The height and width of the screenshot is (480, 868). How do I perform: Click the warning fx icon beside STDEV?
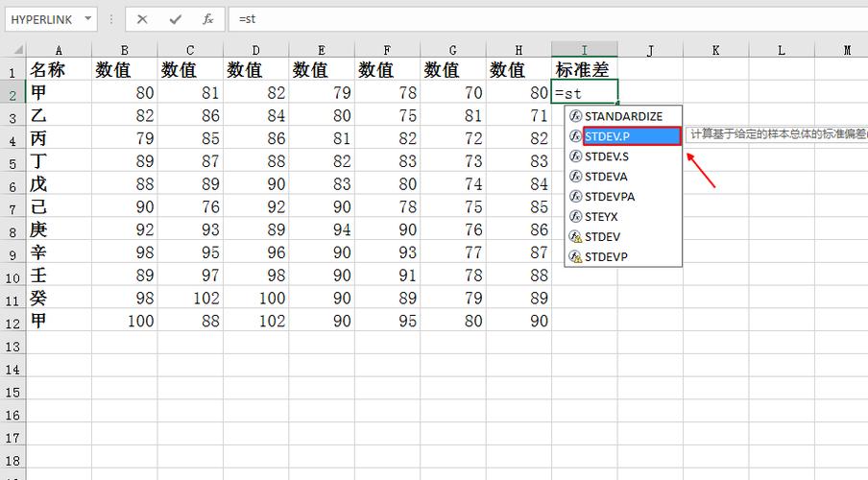576,236
